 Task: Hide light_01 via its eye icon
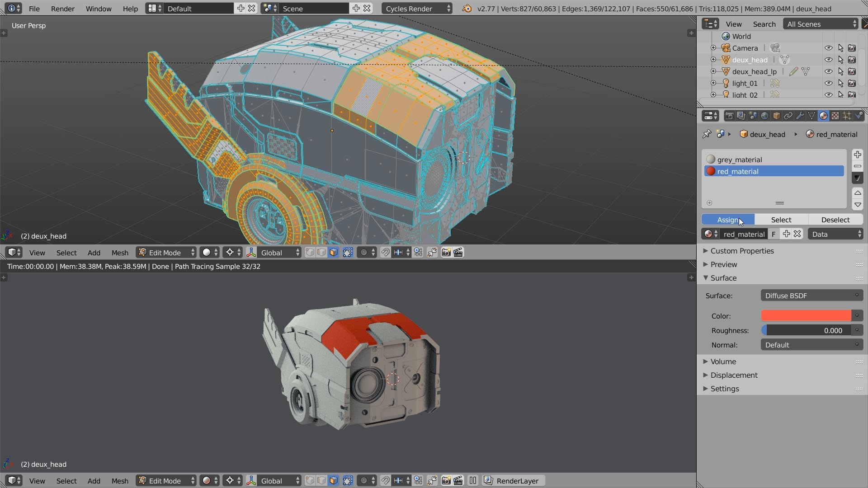[828, 83]
